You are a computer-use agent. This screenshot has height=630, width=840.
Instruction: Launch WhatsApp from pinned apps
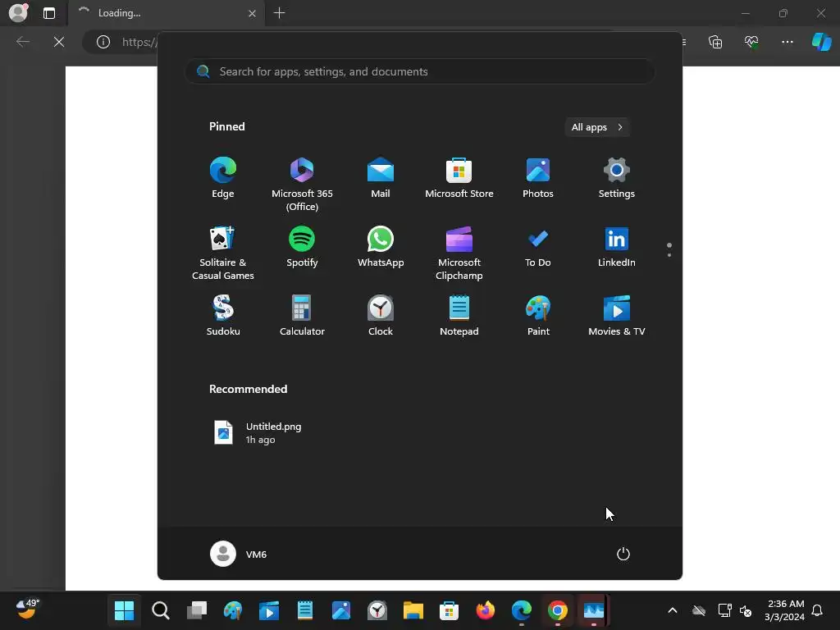pyautogui.click(x=381, y=247)
